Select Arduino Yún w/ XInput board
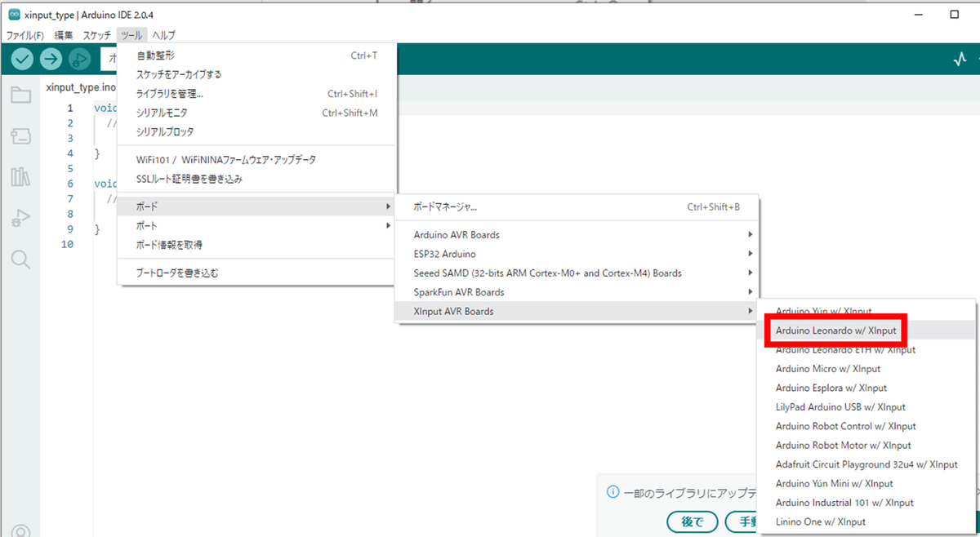Screen dimensions: 980x537 [x=867, y=311]
